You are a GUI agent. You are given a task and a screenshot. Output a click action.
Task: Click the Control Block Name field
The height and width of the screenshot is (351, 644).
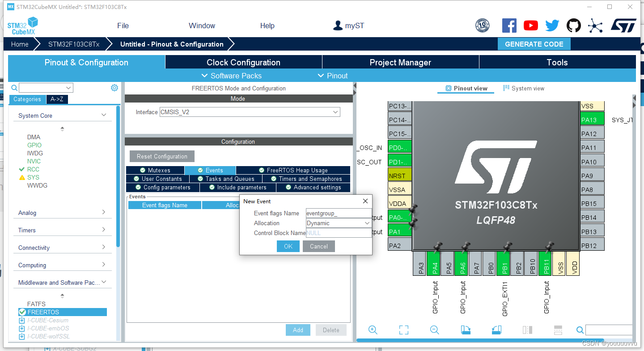pos(339,233)
